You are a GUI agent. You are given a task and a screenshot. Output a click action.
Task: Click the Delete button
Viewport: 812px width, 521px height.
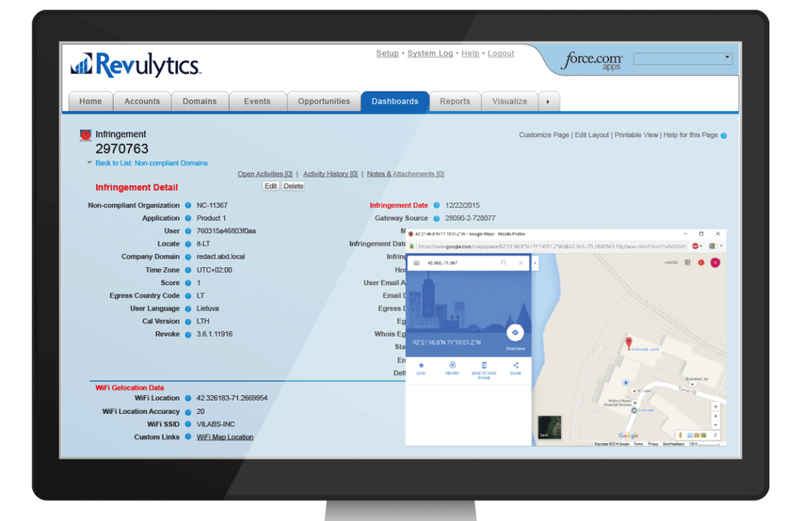pyautogui.click(x=293, y=187)
